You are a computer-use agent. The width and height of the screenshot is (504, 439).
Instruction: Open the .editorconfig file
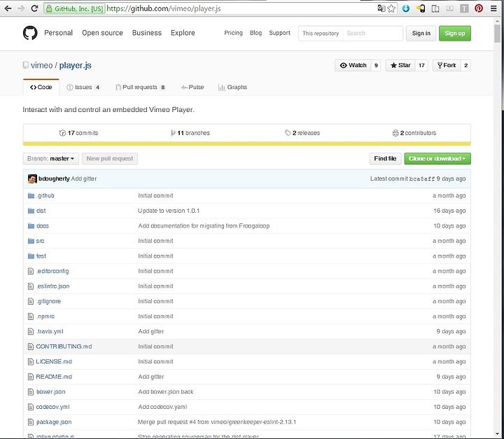tap(52, 271)
